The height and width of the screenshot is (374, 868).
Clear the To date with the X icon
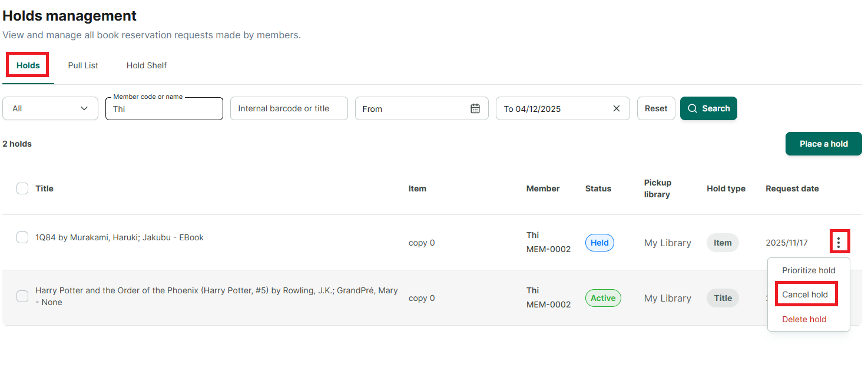tap(617, 108)
